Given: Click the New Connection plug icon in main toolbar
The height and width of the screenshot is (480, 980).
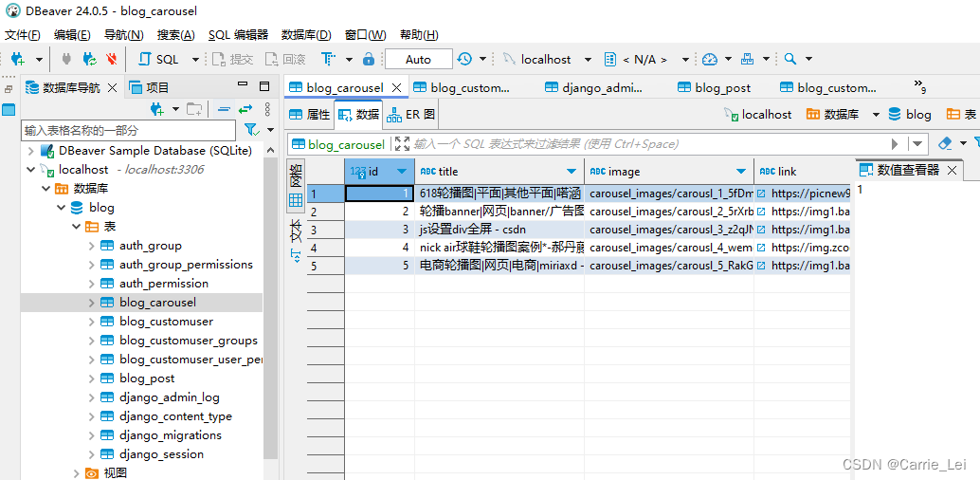Looking at the screenshot, I should 17,60.
